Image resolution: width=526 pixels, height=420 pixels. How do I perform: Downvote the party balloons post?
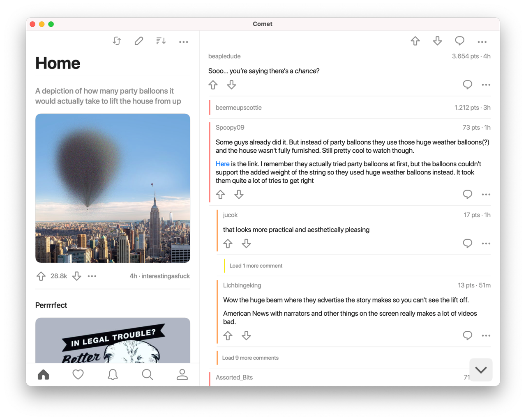click(77, 276)
